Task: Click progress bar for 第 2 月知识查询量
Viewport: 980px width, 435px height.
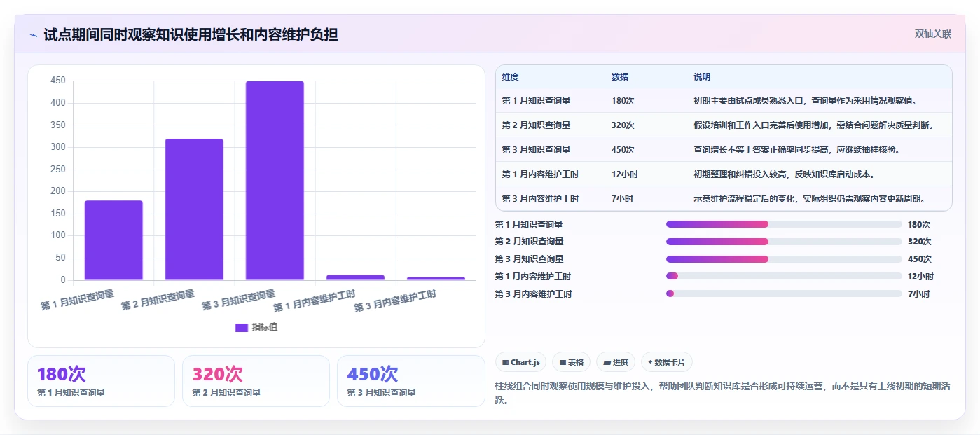Action: [784, 242]
